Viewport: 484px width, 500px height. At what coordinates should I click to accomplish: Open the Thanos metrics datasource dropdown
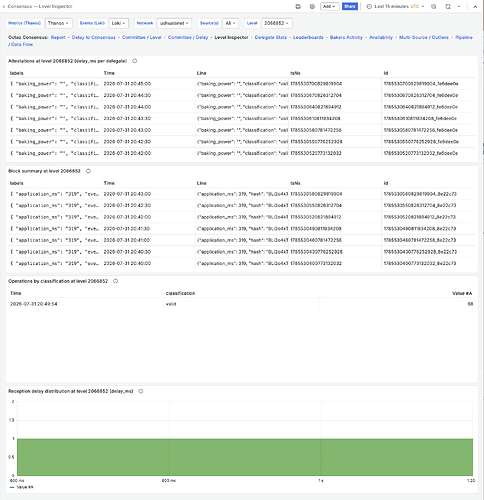(59, 23)
